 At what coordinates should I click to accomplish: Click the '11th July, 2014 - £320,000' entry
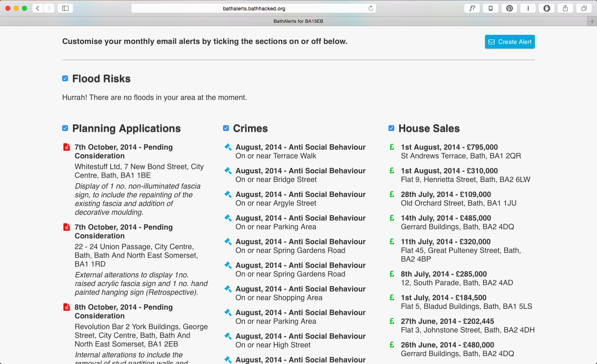pyautogui.click(x=446, y=242)
